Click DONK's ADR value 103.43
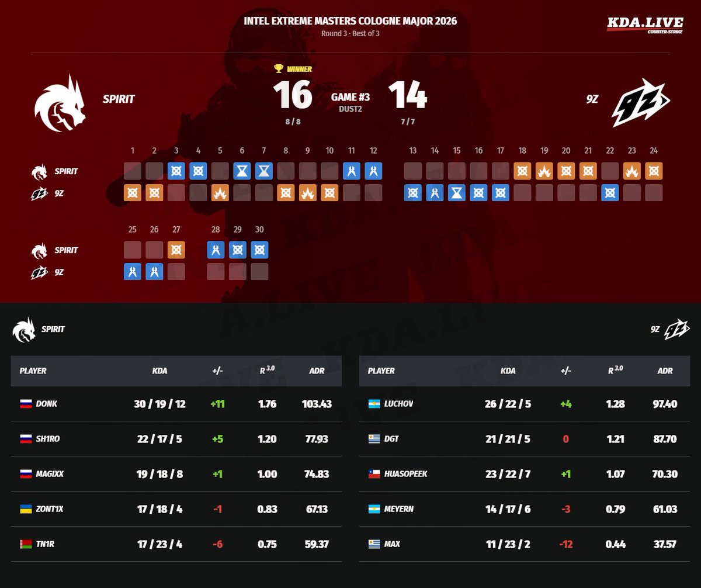Viewport: 701px width, 588px height. [x=317, y=404]
